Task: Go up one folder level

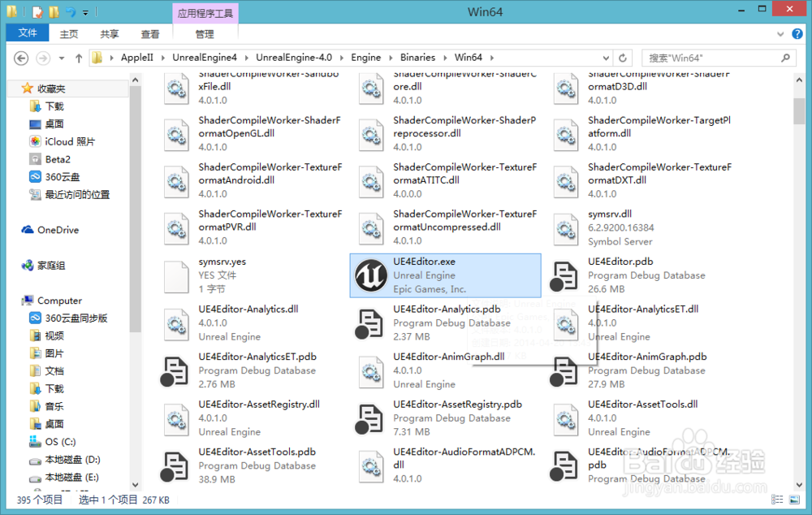Action: [79, 58]
